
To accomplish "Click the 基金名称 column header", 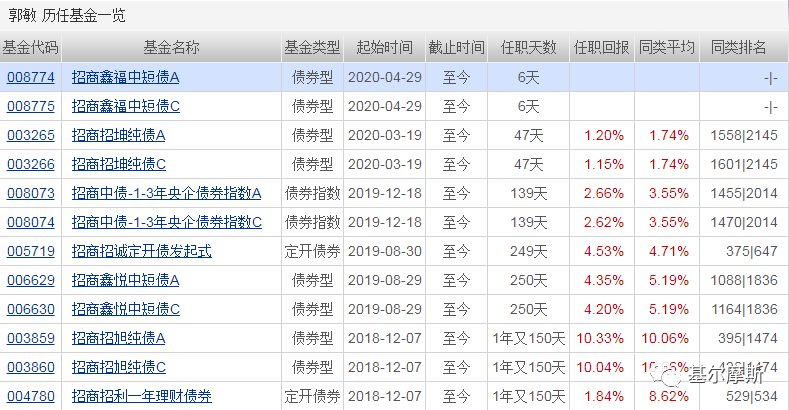I will click(x=171, y=47).
